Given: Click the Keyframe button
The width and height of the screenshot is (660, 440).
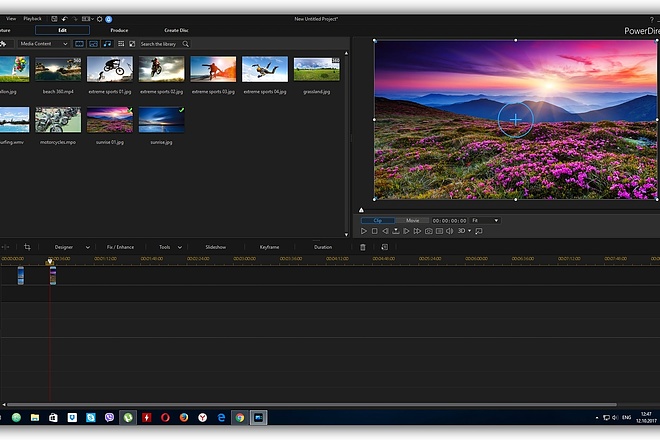Looking at the screenshot, I should coord(269,247).
